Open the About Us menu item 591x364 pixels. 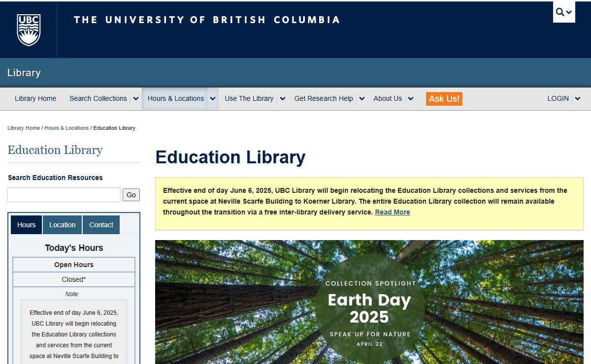coord(388,98)
